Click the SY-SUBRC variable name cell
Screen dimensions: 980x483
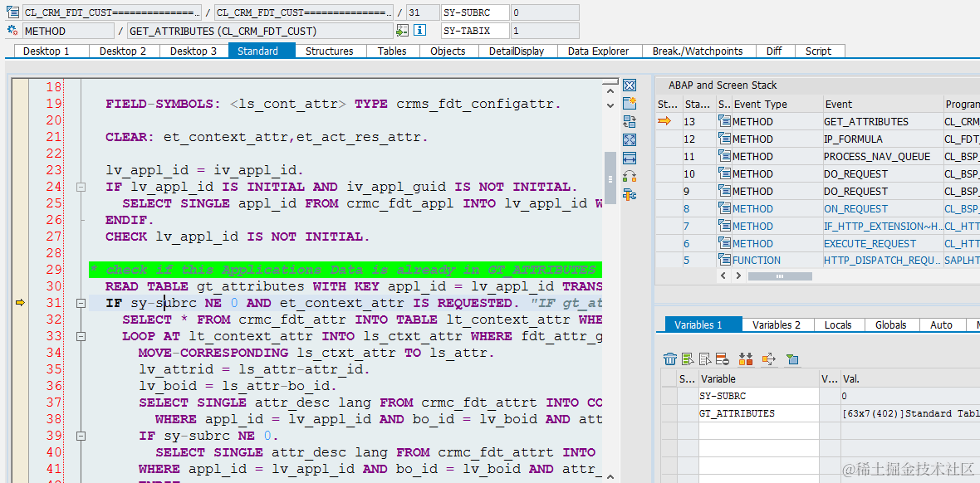click(757, 396)
